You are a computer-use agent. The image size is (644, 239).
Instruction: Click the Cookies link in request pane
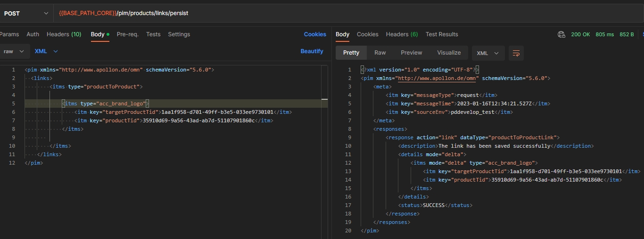[x=315, y=34]
